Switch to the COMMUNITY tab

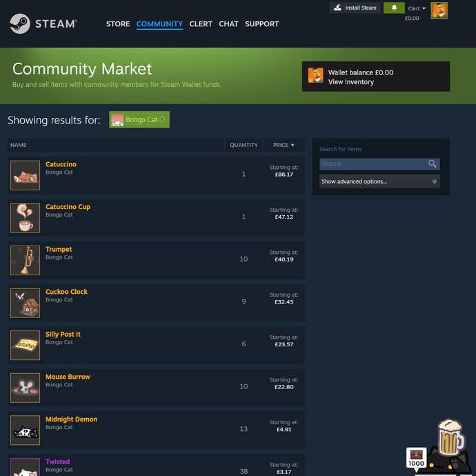click(159, 24)
